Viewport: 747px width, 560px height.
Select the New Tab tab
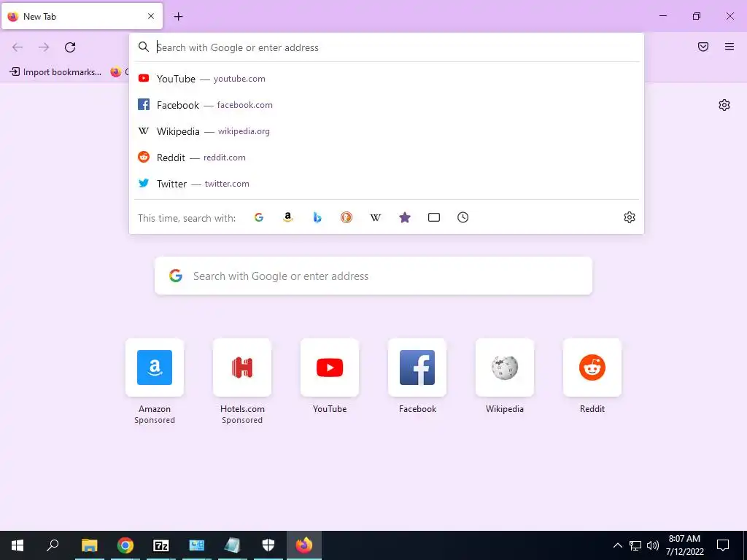point(82,16)
